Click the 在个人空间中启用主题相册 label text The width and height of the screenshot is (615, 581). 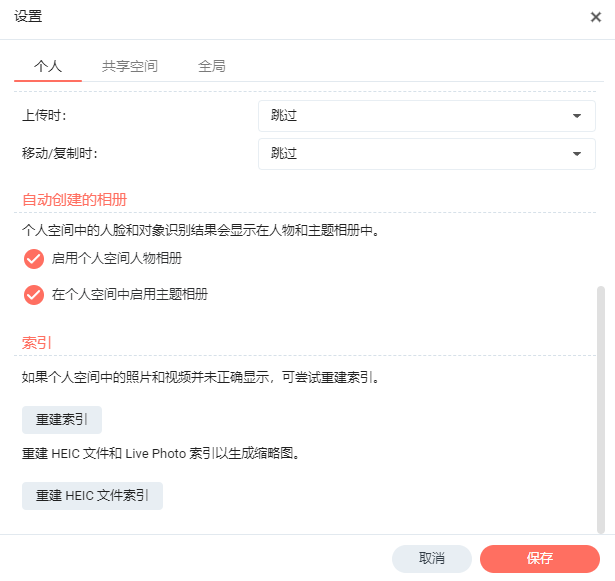click(x=130, y=295)
